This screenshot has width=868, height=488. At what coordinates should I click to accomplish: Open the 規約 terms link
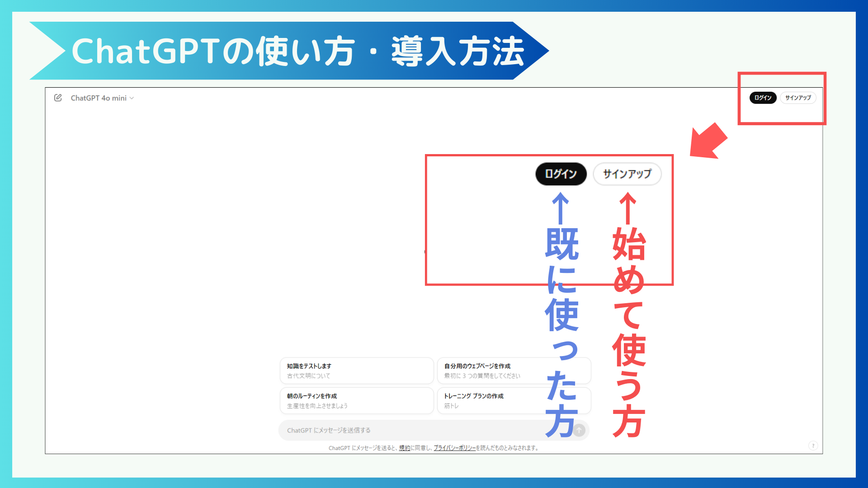(405, 448)
